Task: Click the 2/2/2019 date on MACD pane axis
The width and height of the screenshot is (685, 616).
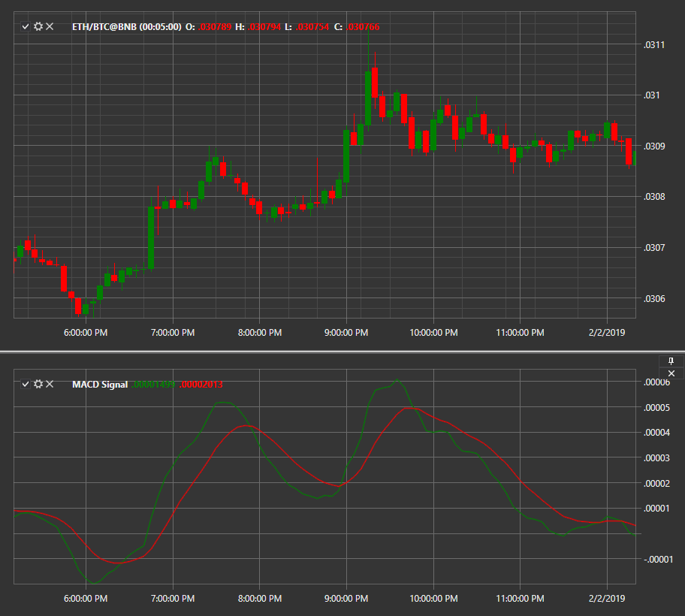Action: [x=607, y=599]
